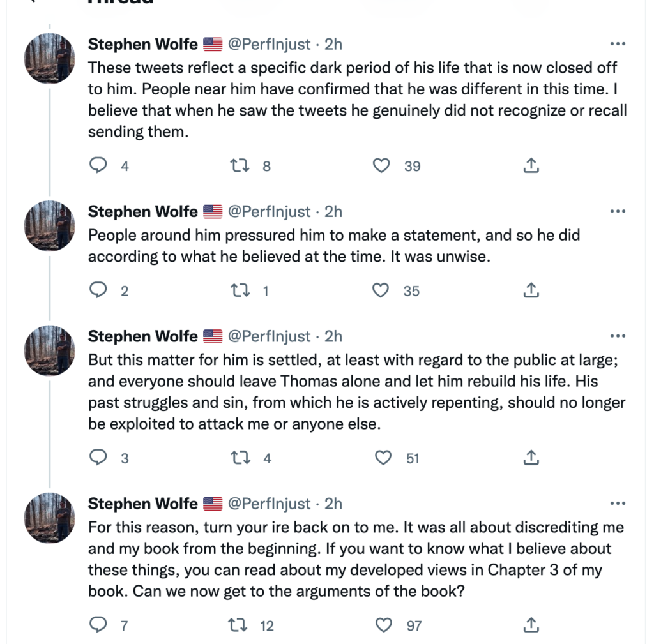Reply to the 'dark period of his life' tweet
The image size is (654, 644).
tap(98, 165)
